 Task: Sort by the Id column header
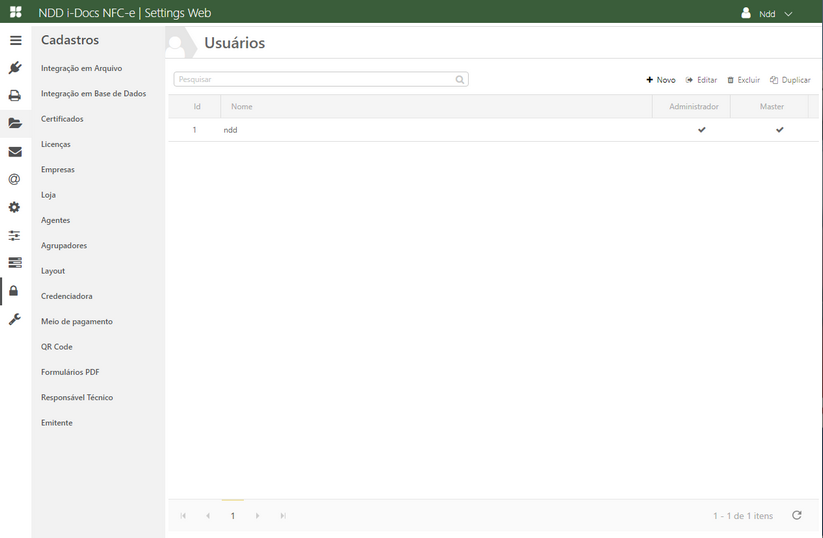[195, 107]
